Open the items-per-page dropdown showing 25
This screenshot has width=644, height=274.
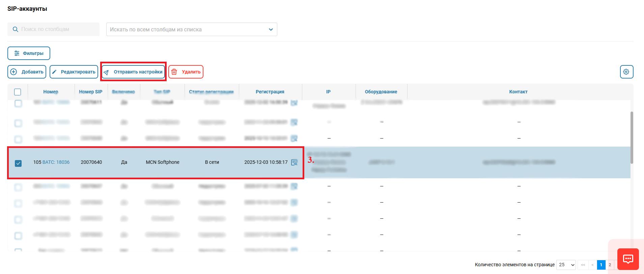[566, 265]
